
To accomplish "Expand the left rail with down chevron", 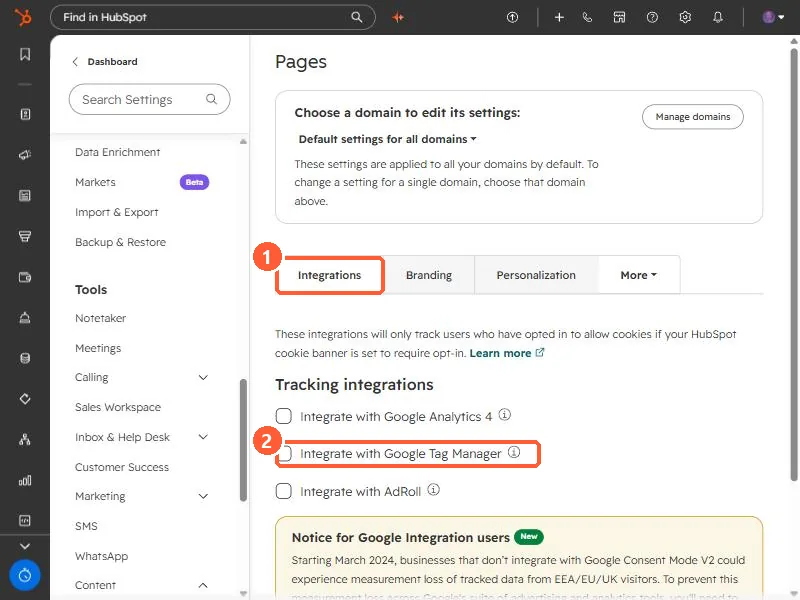I will pos(25,546).
